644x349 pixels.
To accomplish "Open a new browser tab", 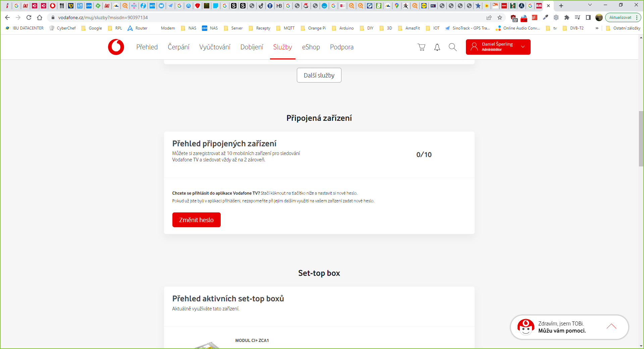I will coord(561,6).
